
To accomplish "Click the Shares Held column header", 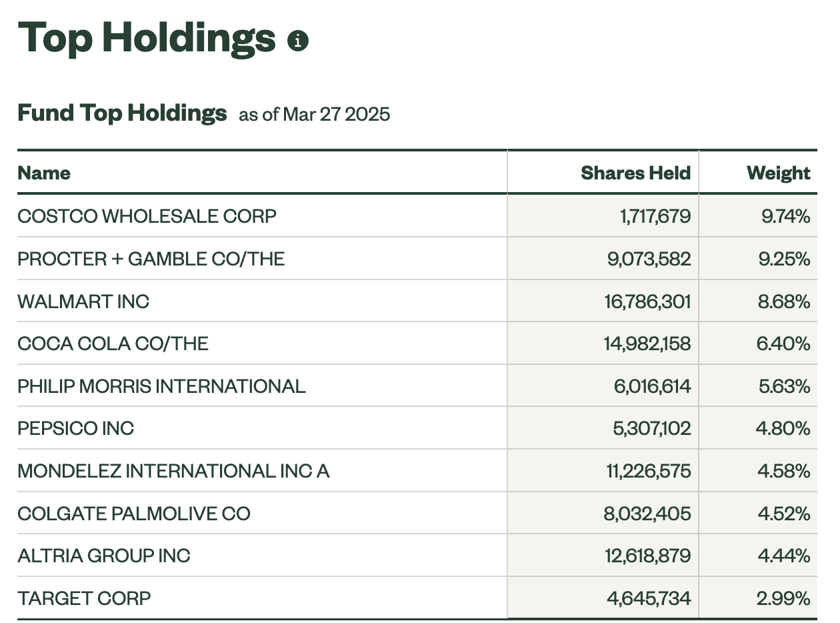I will point(636,173).
